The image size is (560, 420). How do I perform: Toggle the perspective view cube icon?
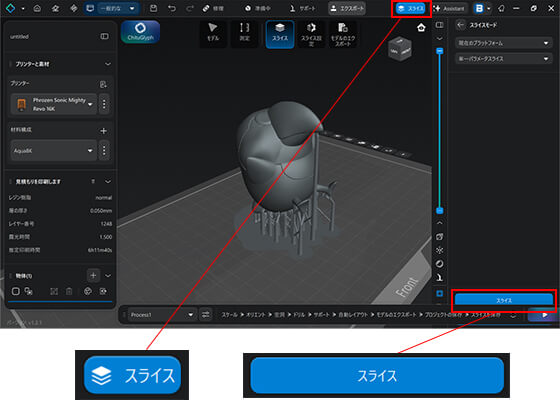click(440, 236)
